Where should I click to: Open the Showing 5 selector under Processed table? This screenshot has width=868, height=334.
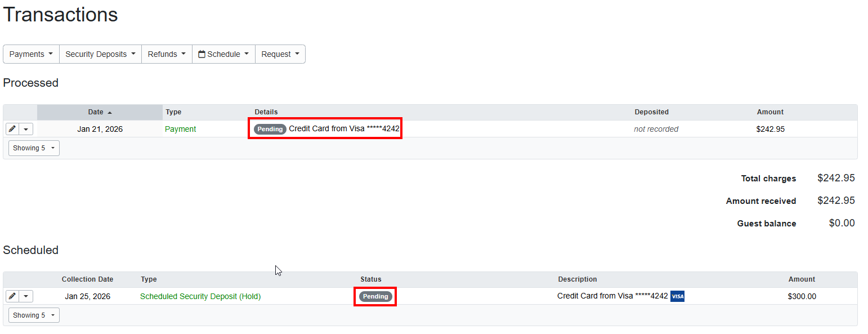(33, 148)
